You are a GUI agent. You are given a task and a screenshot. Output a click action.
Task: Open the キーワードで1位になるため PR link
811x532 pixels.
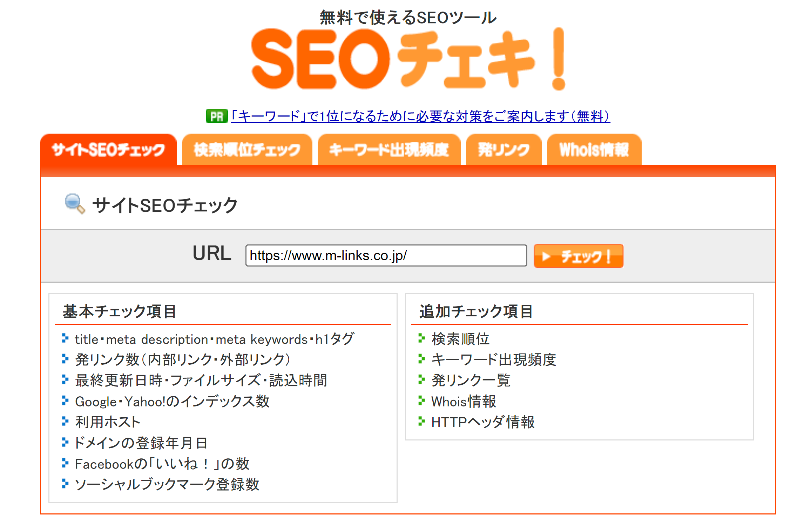click(420, 116)
